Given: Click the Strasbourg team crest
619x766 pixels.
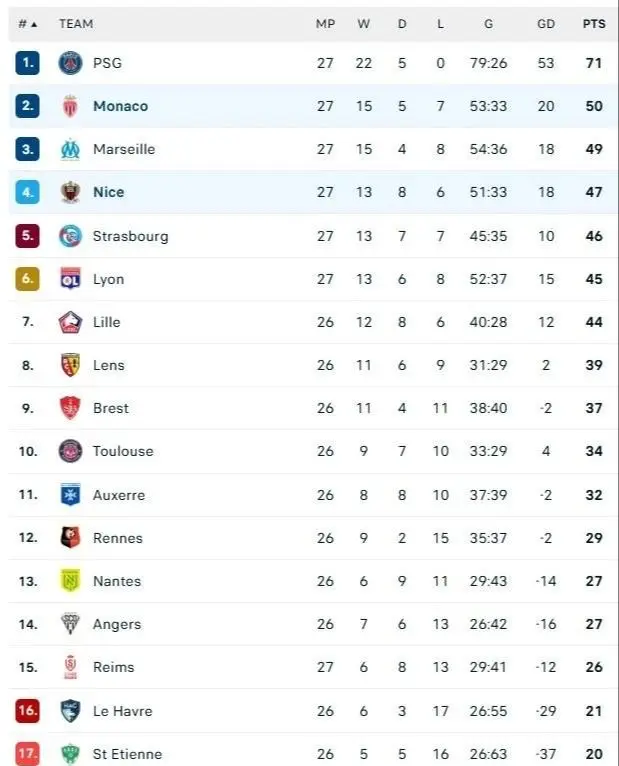Looking at the screenshot, I should 70,236.
